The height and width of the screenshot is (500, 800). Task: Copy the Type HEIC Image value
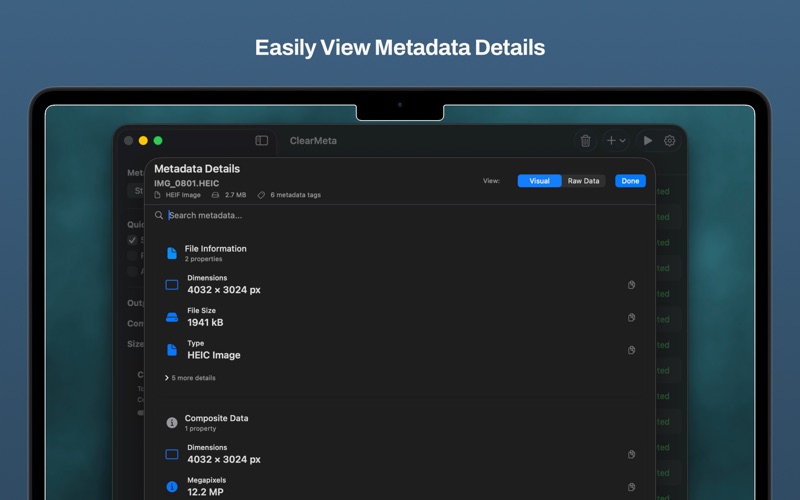coord(631,350)
